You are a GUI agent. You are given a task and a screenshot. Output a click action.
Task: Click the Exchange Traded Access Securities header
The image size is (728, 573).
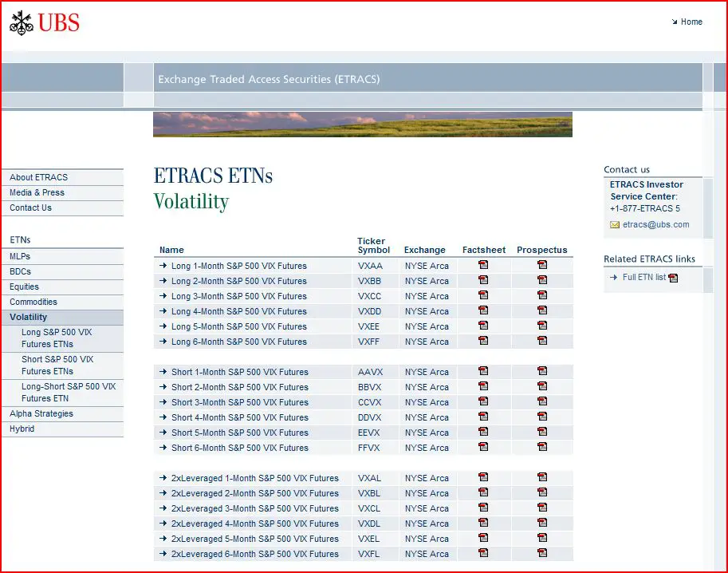click(269, 79)
